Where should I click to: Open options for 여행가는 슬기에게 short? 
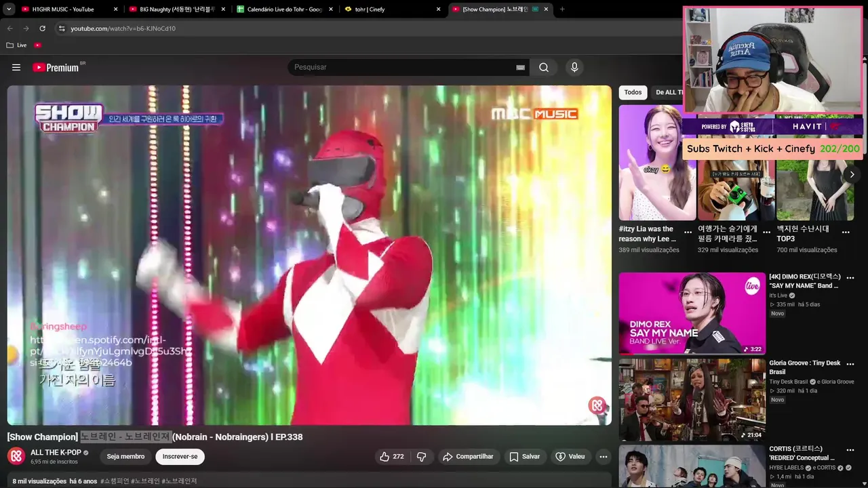tap(767, 232)
